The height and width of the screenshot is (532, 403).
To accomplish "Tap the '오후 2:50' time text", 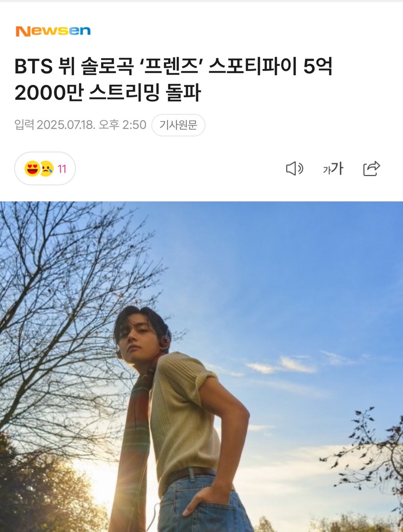I will pos(122,125).
